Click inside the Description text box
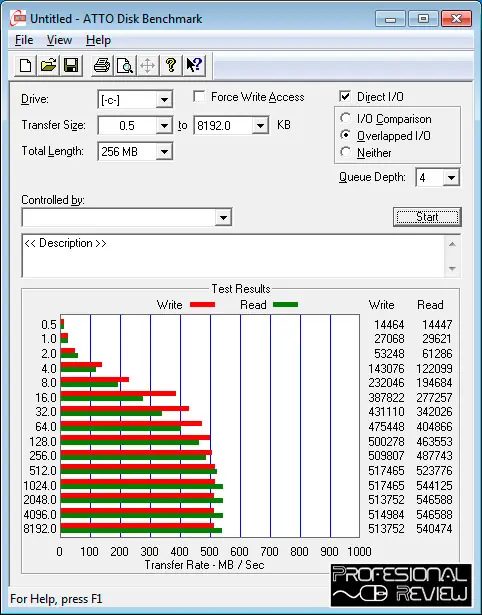This screenshot has height=615, width=482. pyautogui.click(x=233, y=256)
